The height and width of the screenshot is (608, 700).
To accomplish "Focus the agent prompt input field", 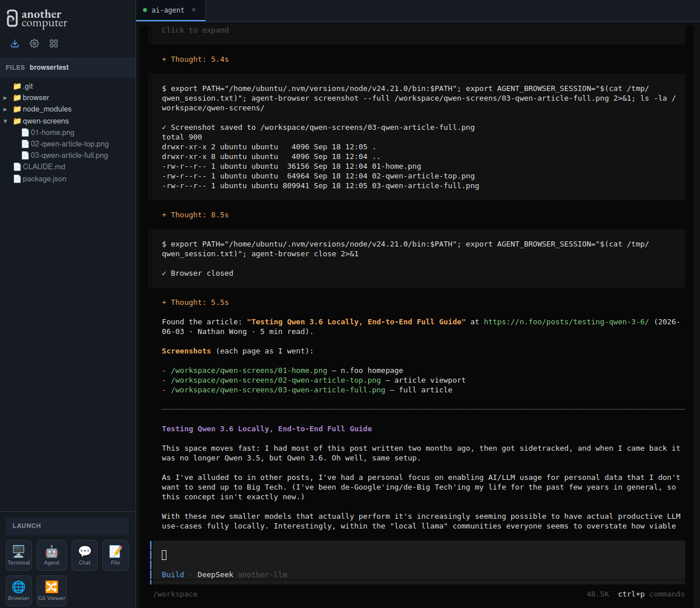I will [x=419, y=555].
